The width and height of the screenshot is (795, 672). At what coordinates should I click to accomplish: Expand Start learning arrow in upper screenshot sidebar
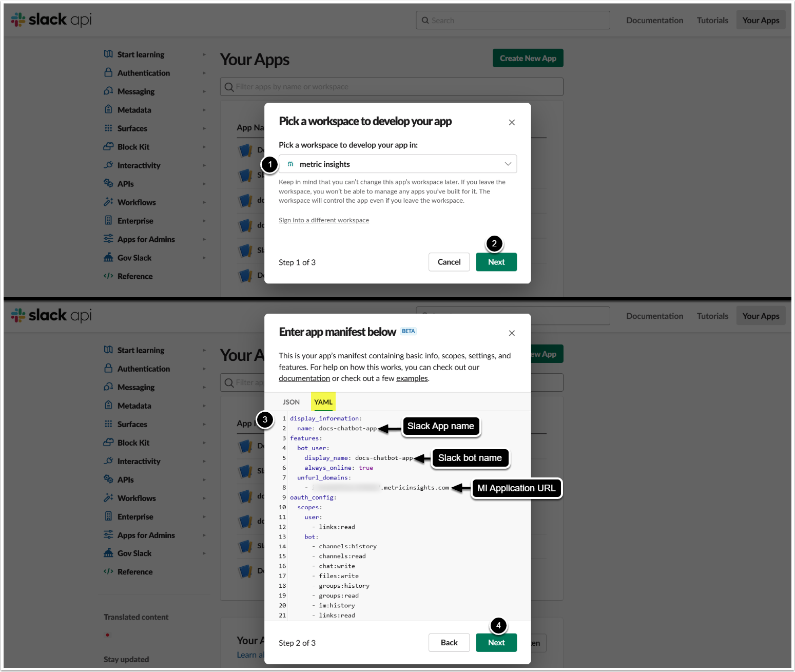pos(204,54)
